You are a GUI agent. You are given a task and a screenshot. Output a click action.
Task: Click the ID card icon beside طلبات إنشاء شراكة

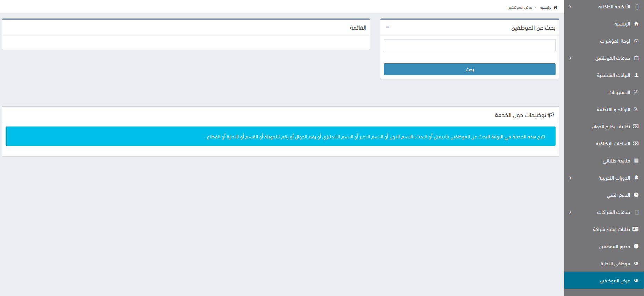636,229
